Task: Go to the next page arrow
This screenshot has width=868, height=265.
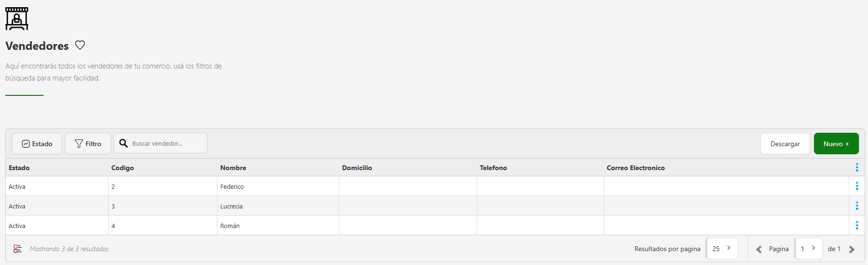Action: 852,249
